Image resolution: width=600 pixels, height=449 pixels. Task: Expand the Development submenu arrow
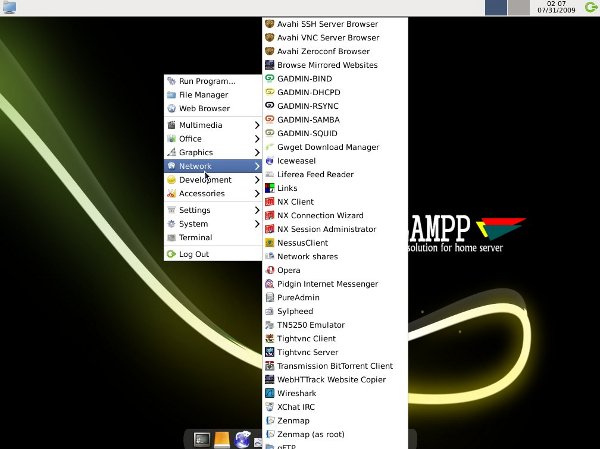tap(257, 180)
